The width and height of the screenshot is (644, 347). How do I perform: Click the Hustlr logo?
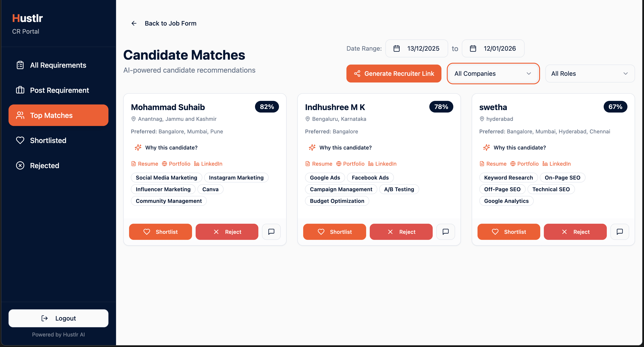(x=28, y=18)
